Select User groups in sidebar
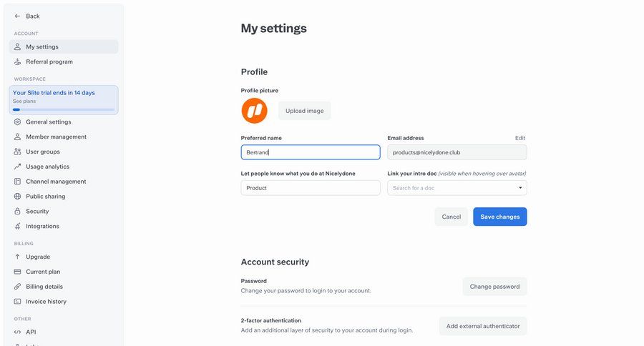Image resolution: width=644 pixels, height=346 pixels. tap(43, 152)
